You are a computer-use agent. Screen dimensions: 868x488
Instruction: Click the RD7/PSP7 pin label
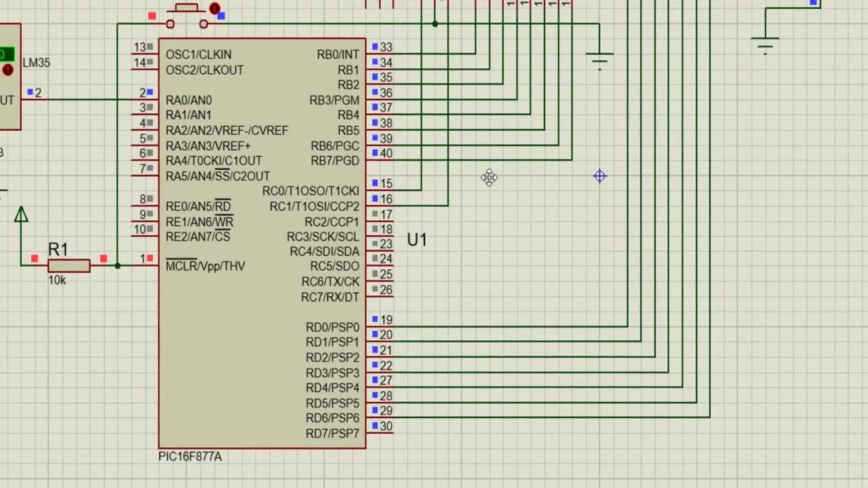click(x=332, y=434)
